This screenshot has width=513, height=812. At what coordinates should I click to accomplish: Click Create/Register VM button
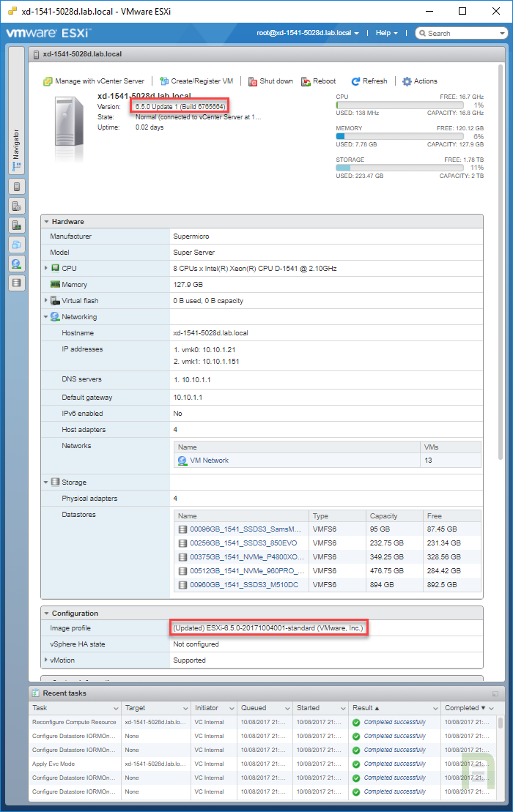(196, 81)
